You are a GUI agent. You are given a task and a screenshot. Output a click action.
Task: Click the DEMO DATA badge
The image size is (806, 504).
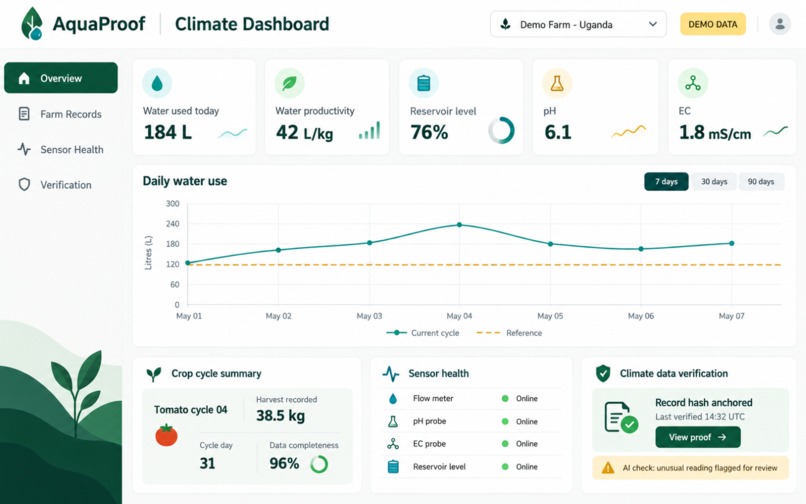click(x=713, y=24)
